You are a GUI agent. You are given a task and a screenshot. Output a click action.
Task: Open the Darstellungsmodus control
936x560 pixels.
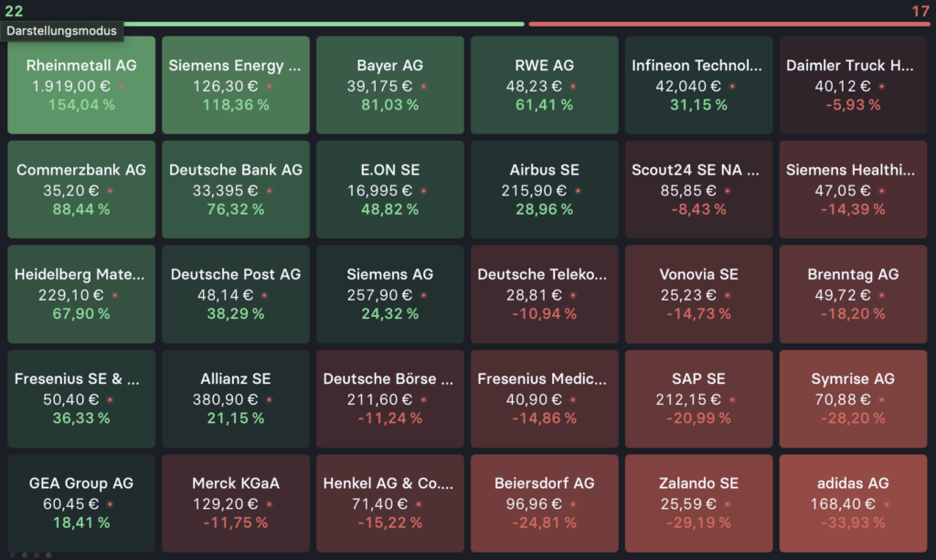click(x=61, y=30)
